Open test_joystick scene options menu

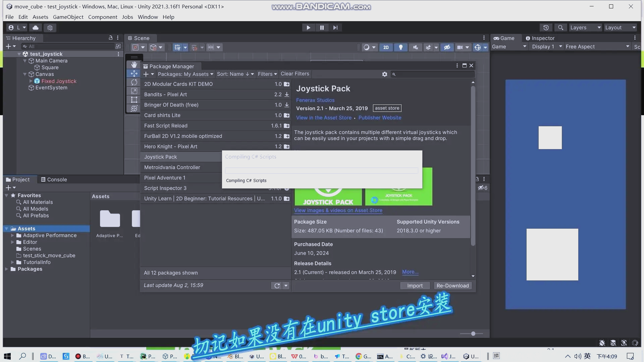[x=118, y=54]
